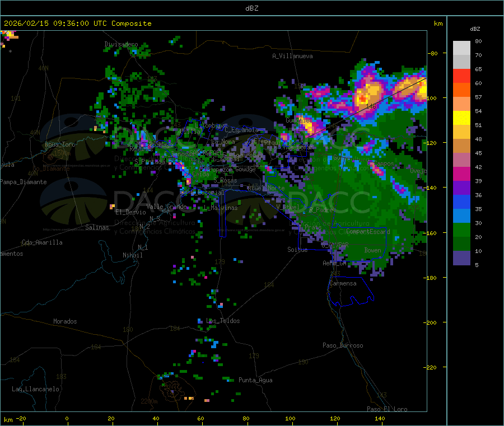Pick the bright yellow 51 dBZ swatch
The width and height of the screenshot is (504, 426).
(461, 118)
